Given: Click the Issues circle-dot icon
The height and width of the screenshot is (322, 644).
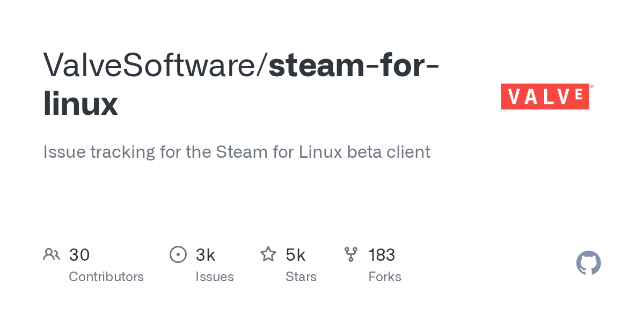Looking at the screenshot, I should tap(178, 254).
